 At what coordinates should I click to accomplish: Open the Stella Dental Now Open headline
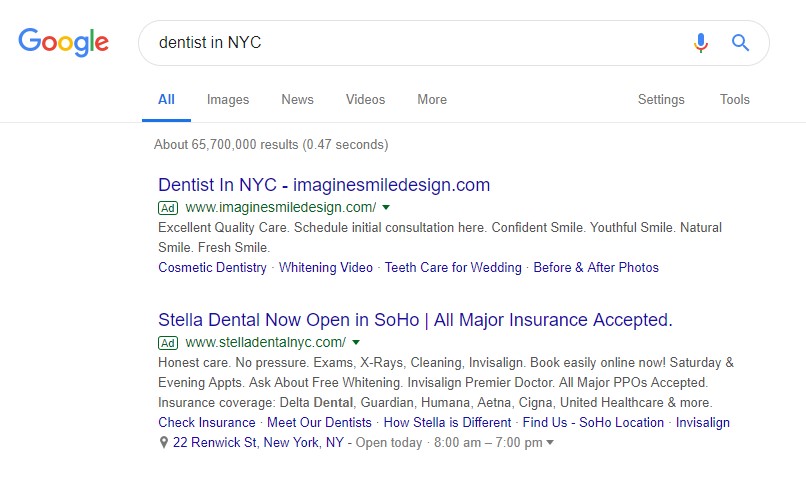(415, 320)
